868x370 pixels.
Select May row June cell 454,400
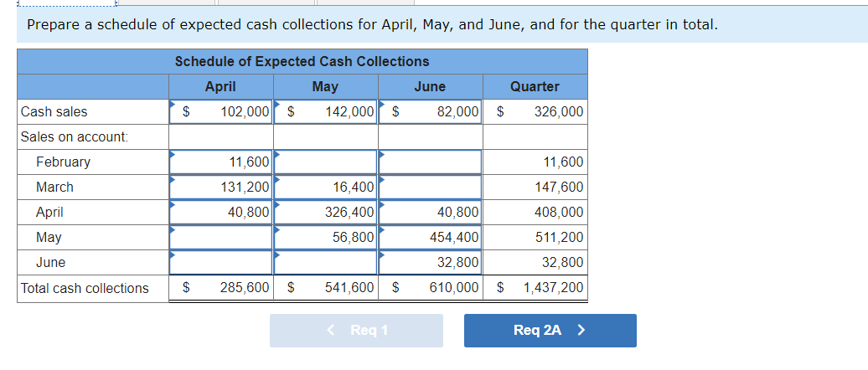click(x=430, y=237)
